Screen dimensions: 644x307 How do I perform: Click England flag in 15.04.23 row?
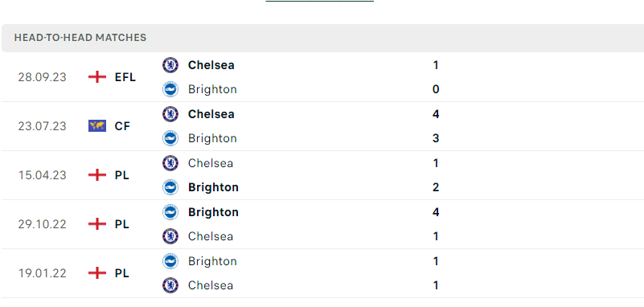97,175
